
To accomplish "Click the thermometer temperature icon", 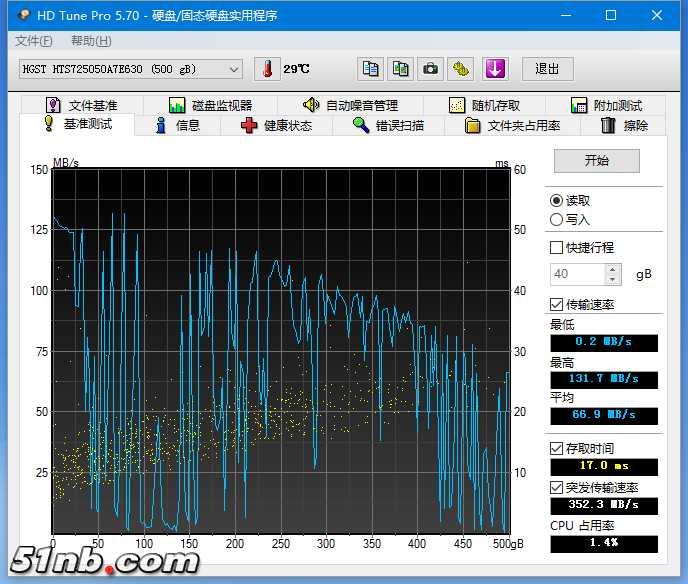I will tap(268, 69).
